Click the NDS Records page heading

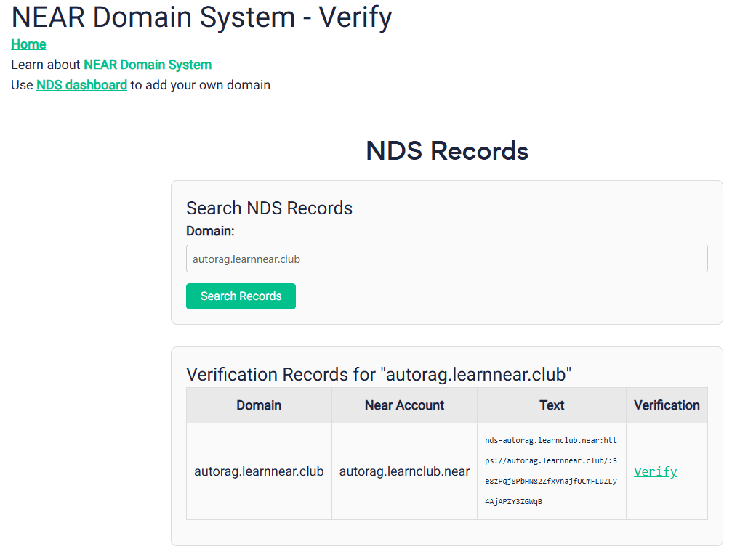pos(446,150)
